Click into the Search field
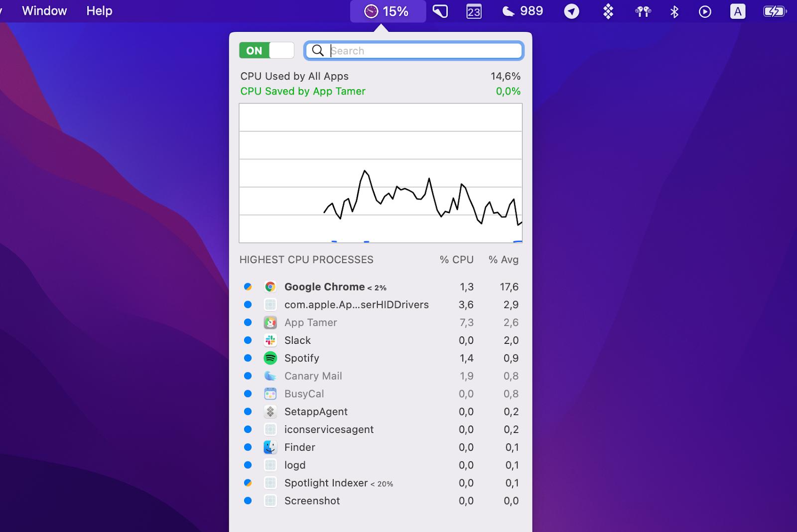This screenshot has width=797, height=532. 414,50
